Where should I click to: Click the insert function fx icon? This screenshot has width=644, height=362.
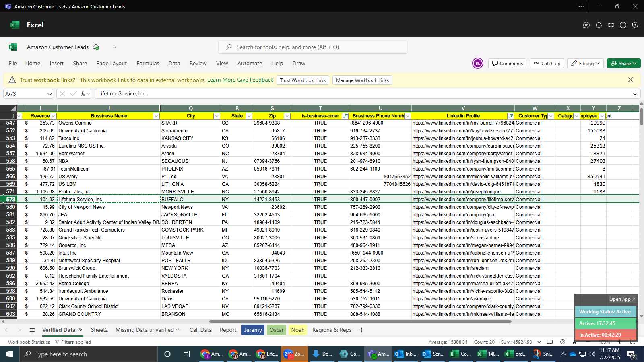click(83, 94)
